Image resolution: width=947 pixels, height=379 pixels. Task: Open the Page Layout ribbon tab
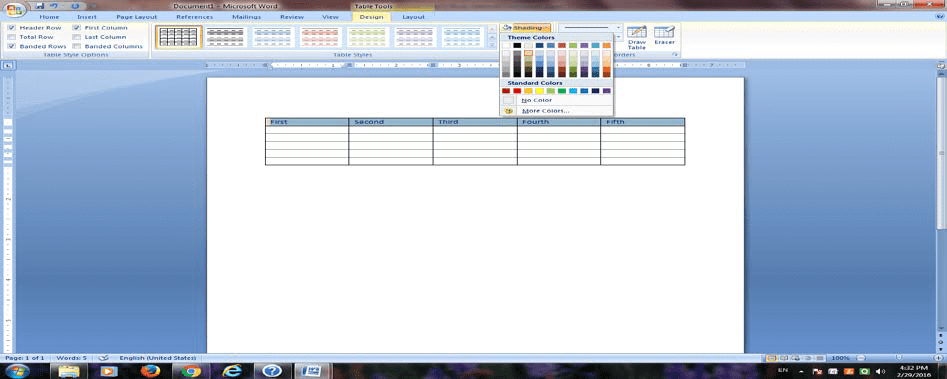coord(136,17)
